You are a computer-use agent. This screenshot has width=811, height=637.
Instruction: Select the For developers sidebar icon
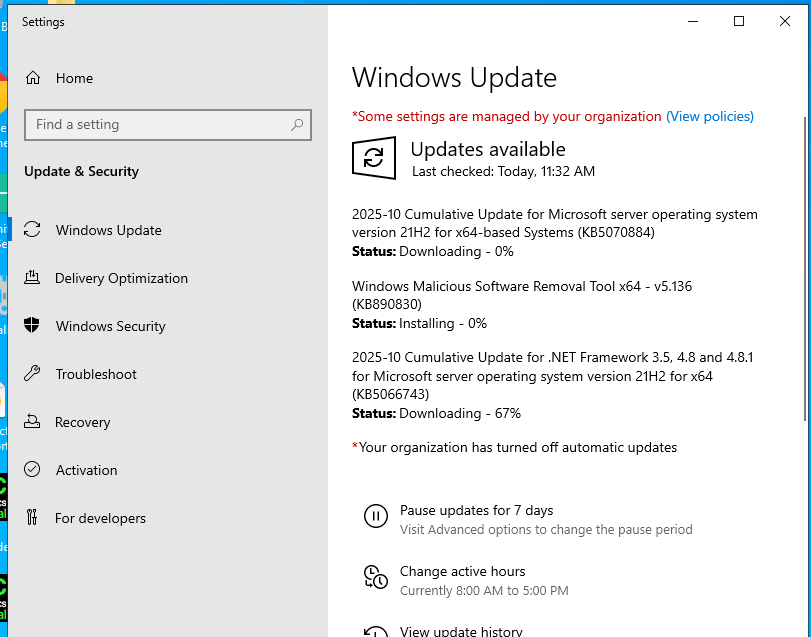35,518
